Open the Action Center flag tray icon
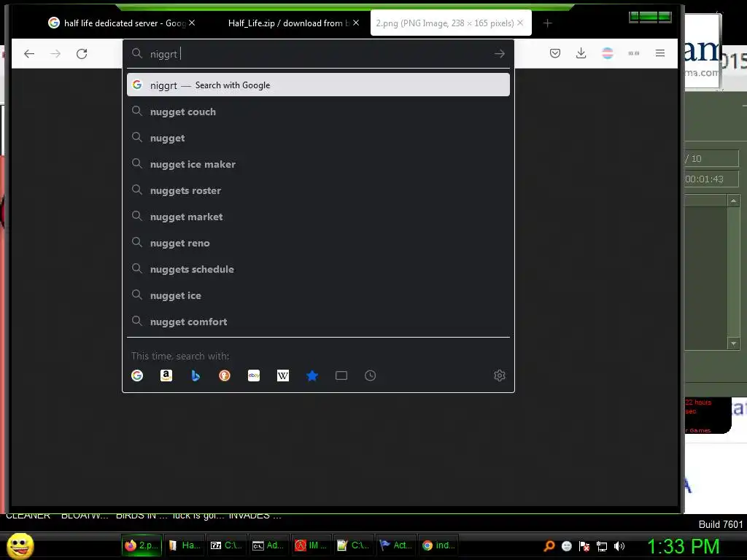Image resolution: width=747 pixels, height=560 pixels. click(584, 545)
